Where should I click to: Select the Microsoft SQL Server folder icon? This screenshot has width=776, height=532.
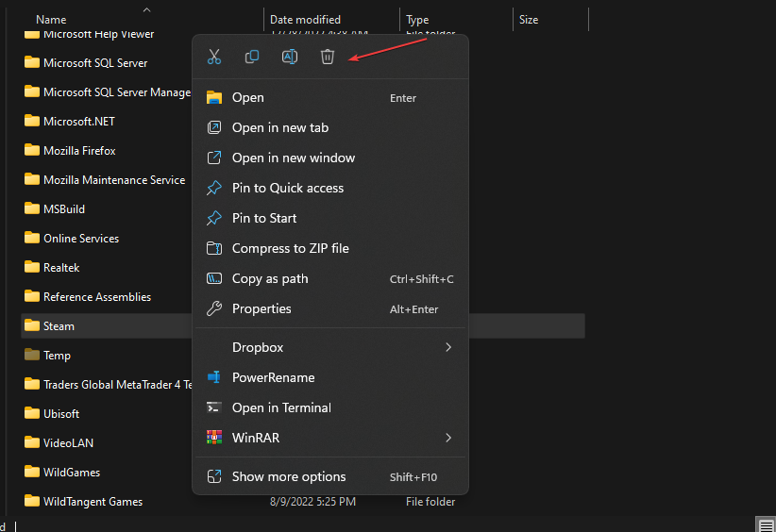point(32,62)
